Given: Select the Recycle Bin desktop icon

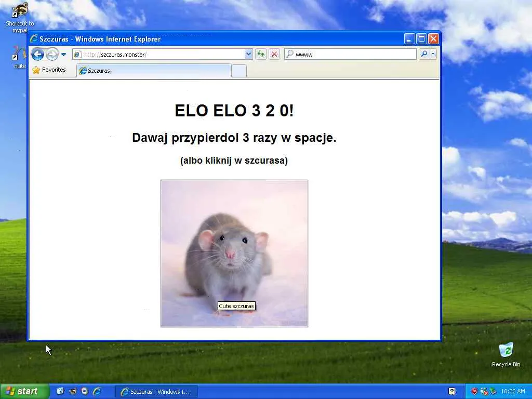Looking at the screenshot, I should (x=506, y=354).
